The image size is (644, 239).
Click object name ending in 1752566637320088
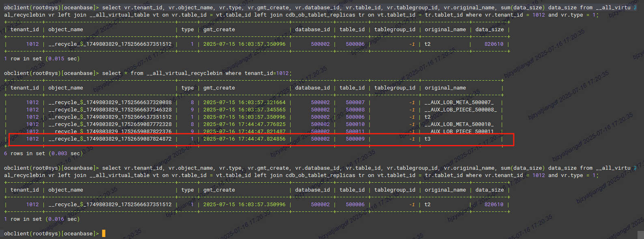click(x=110, y=102)
